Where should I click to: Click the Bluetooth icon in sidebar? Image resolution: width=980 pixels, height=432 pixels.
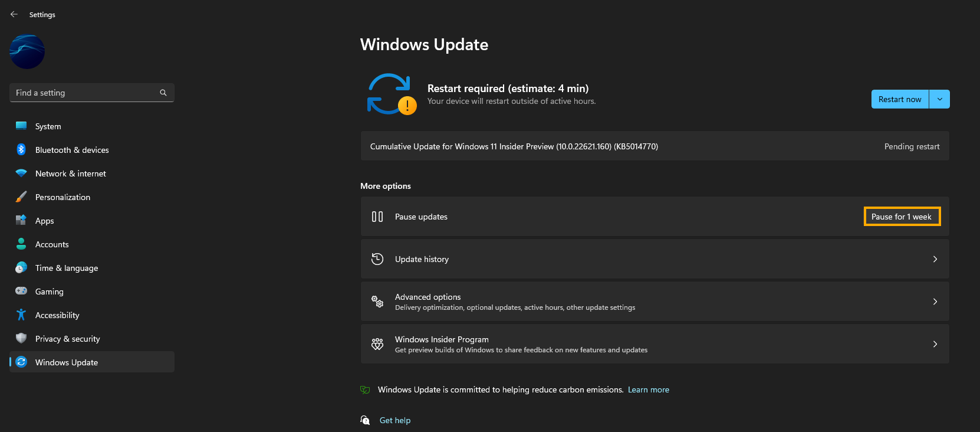tap(21, 149)
